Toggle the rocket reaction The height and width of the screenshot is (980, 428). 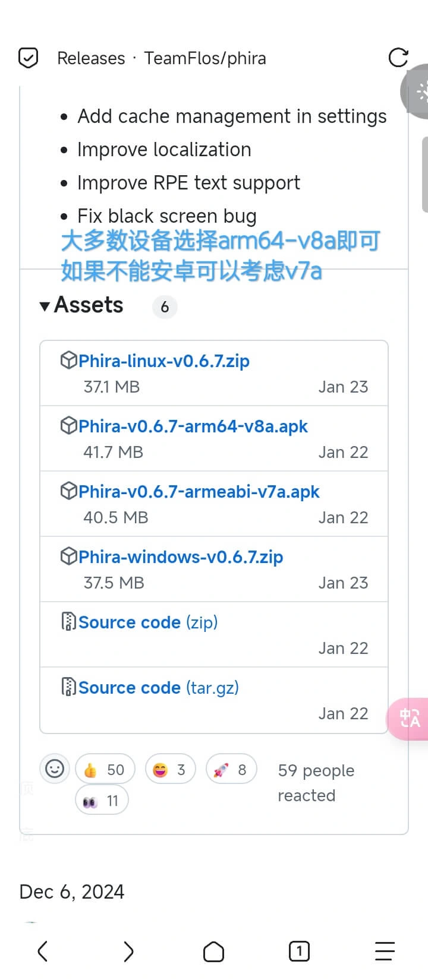(231, 769)
